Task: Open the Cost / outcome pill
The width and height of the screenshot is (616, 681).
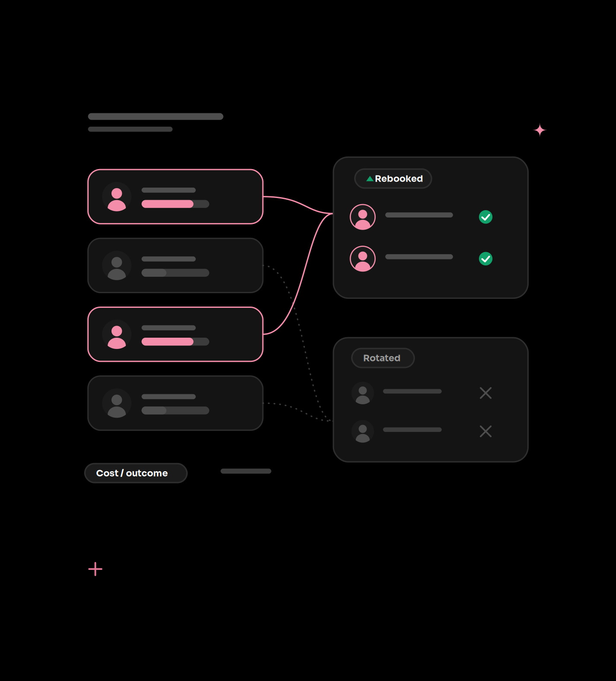Action: [x=136, y=473]
